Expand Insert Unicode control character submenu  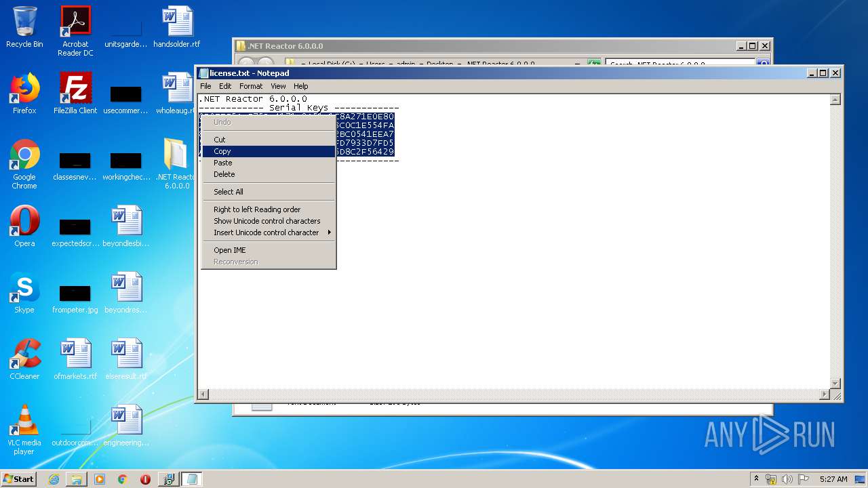coord(269,232)
